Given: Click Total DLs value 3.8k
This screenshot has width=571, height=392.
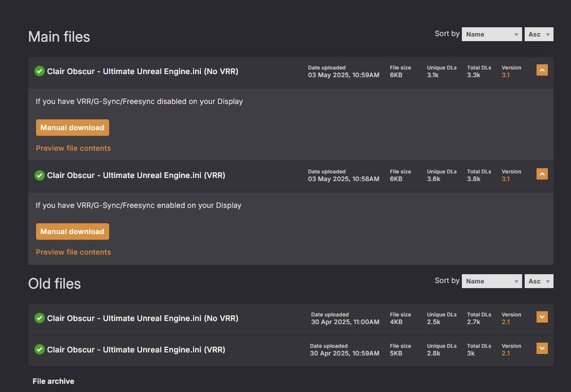Looking at the screenshot, I should click(x=473, y=179).
